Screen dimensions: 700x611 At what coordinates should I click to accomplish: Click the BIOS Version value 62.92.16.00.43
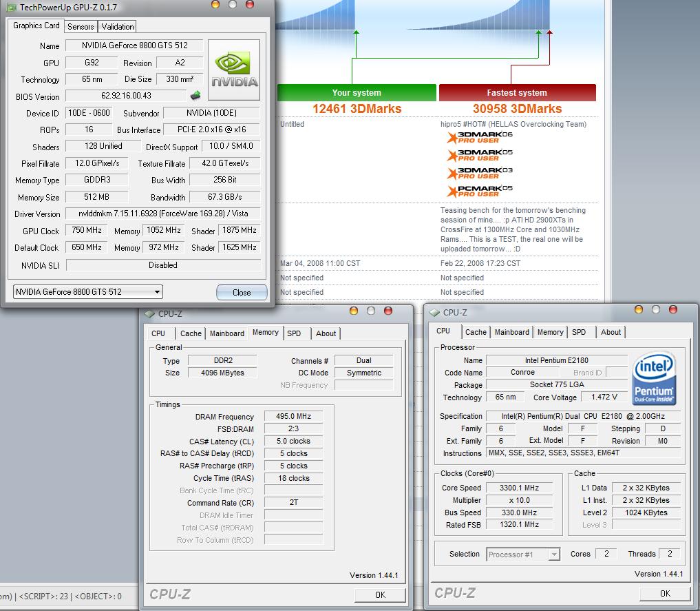point(126,96)
